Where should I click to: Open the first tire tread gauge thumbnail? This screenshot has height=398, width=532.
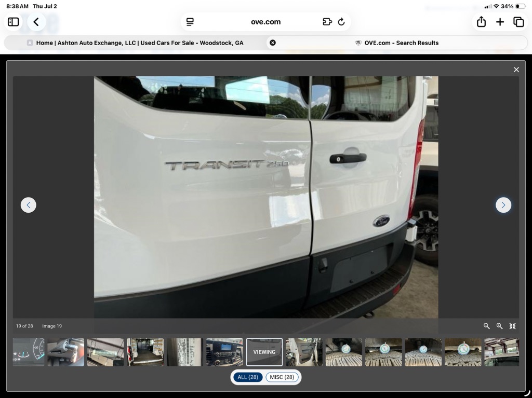[344, 352]
